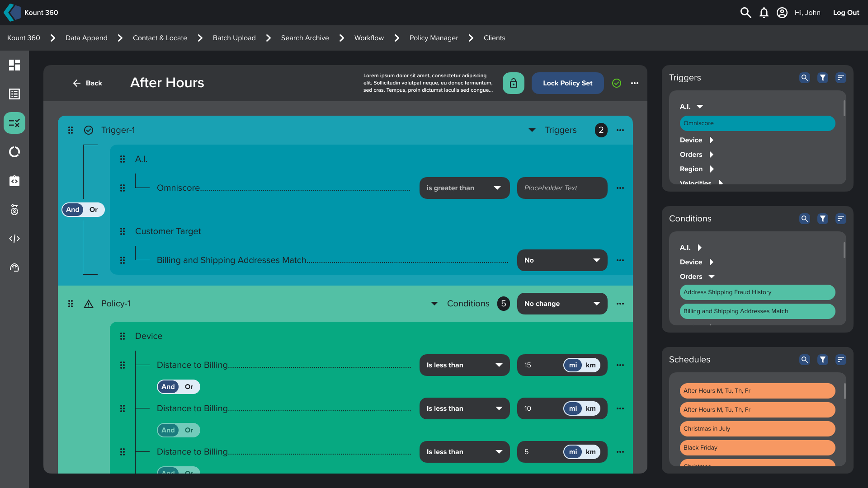This screenshot has width=868, height=488.
Task: Click the Triggers panel scrollbar
Action: (844, 108)
